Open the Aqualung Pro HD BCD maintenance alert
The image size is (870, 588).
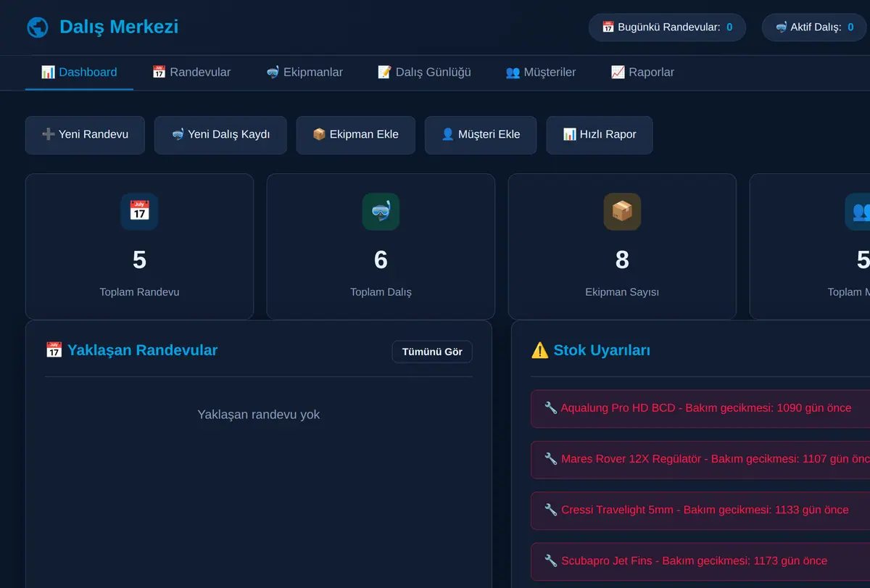[700, 409]
